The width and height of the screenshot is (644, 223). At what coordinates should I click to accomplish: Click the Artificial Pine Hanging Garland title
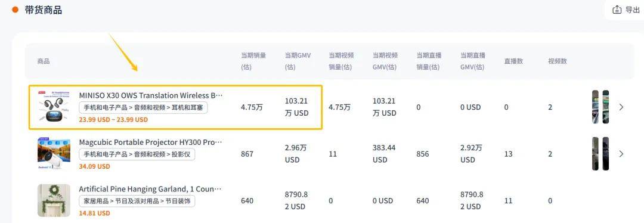(x=151, y=189)
